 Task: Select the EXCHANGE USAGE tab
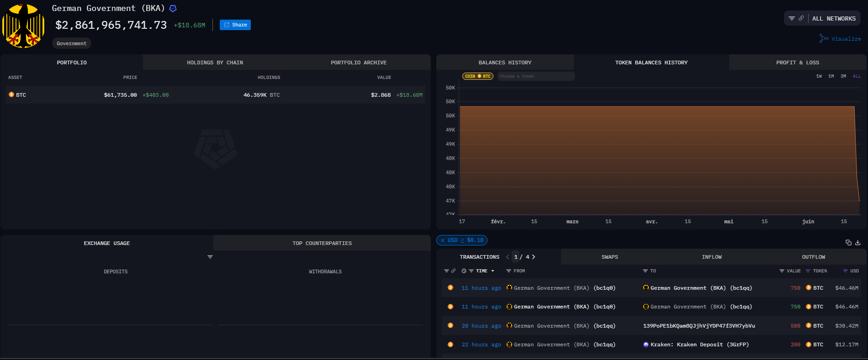[x=107, y=243]
